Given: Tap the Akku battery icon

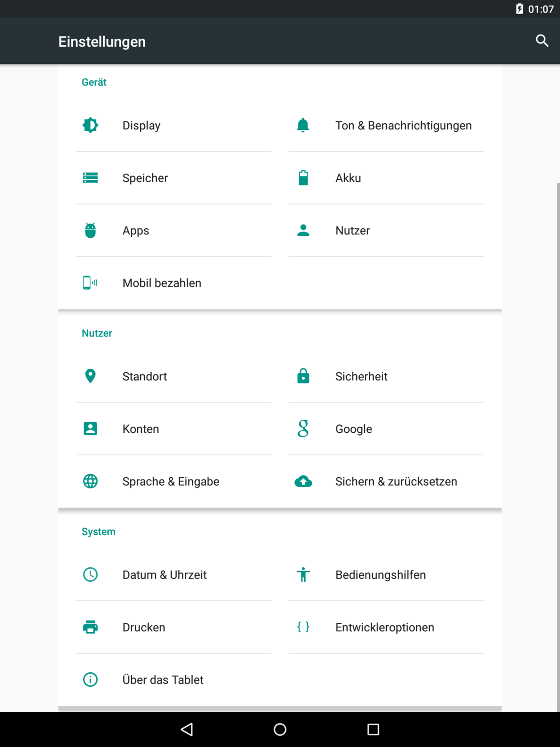Looking at the screenshot, I should 303,178.
